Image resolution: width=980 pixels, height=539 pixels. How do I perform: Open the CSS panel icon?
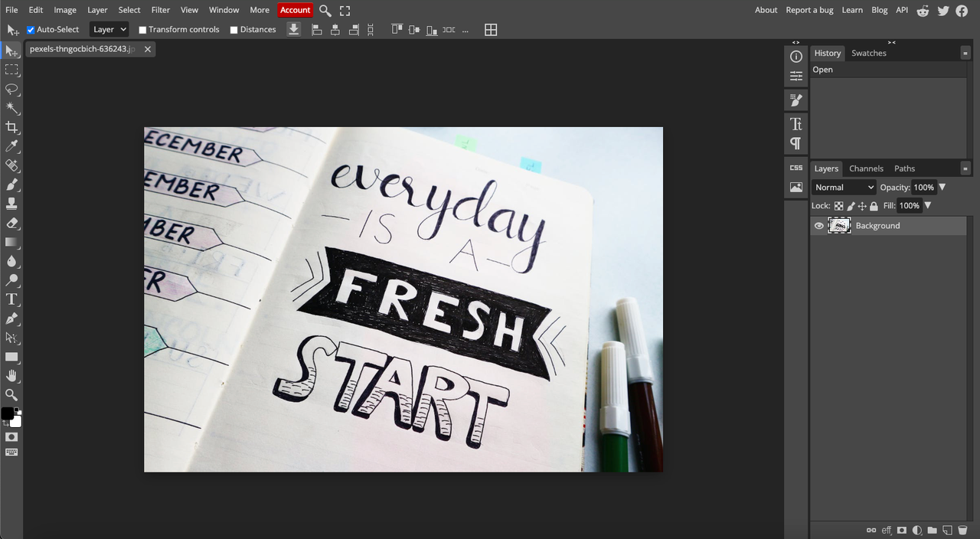tap(796, 168)
